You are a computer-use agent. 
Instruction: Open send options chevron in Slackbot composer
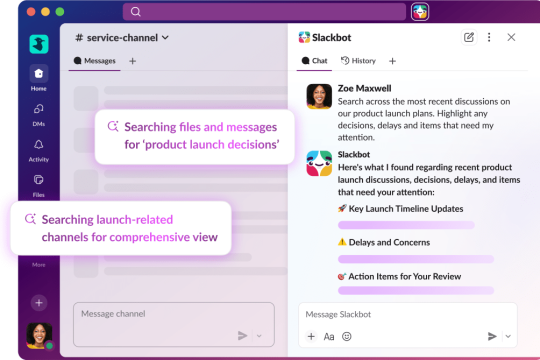tap(508, 336)
